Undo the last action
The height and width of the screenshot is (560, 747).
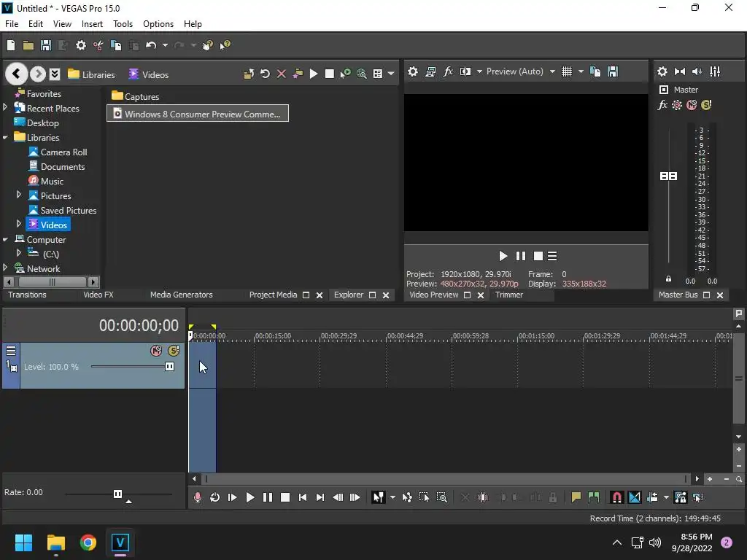pyautogui.click(x=151, y=45)
